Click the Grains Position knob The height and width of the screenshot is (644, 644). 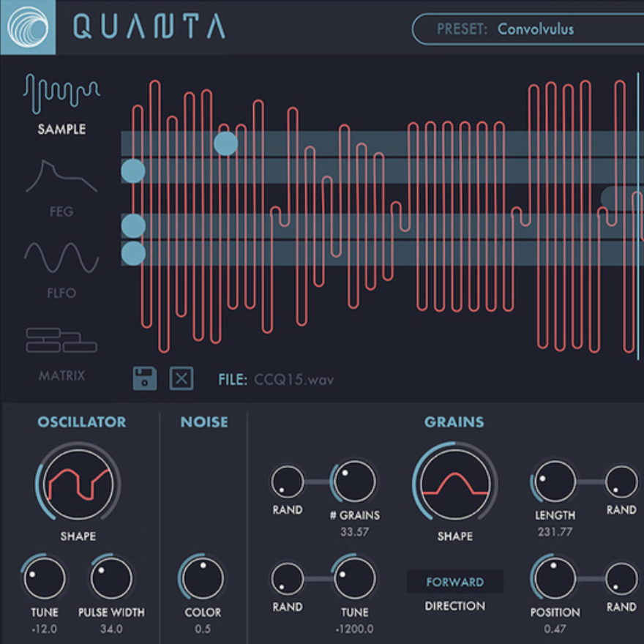click(x=554, y=579)
